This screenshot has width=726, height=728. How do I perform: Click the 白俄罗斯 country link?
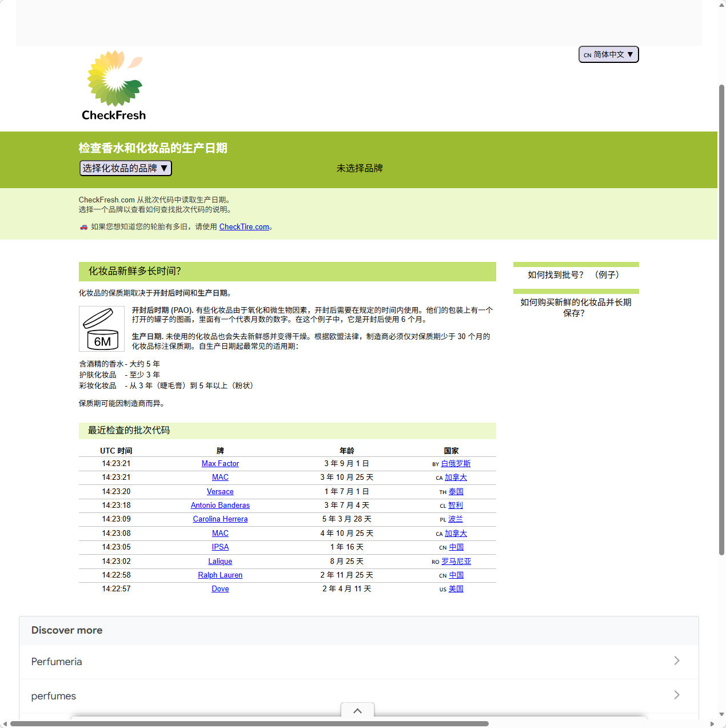[456, 464]
